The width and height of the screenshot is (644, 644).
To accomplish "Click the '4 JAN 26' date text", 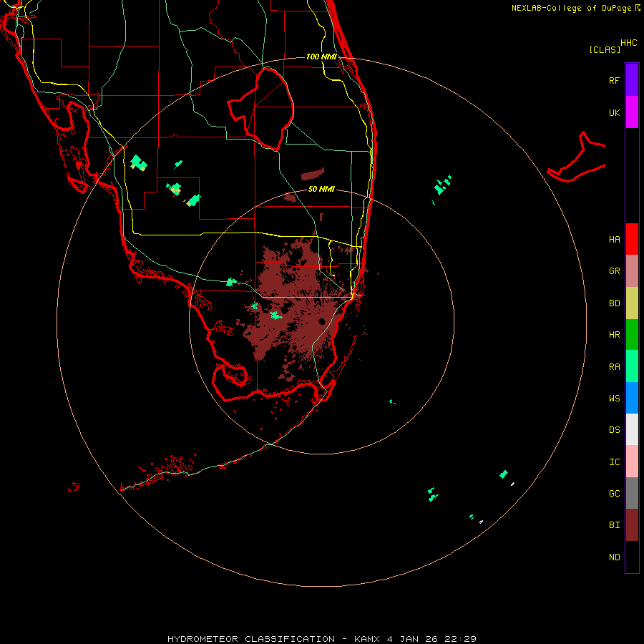I will (411, 639).
